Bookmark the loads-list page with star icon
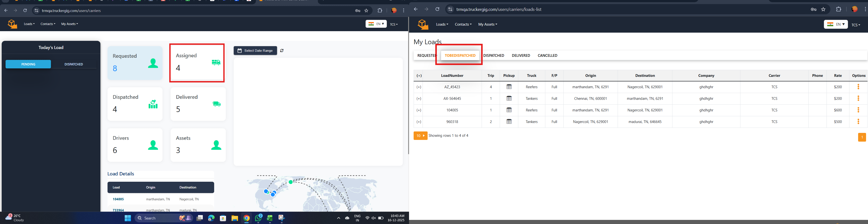Image resolution: width=868 pixels, height=224 pixels. [x=823, y=9]
